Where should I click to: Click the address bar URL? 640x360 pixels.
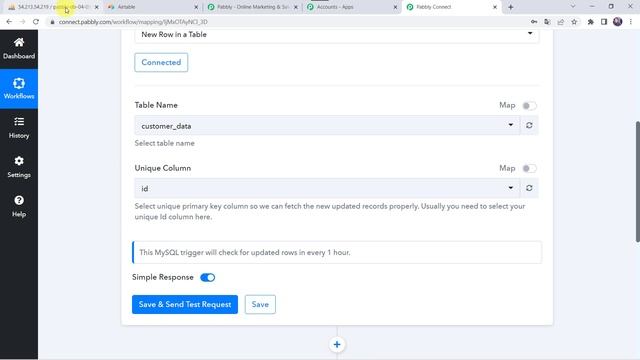pos(133,22)
